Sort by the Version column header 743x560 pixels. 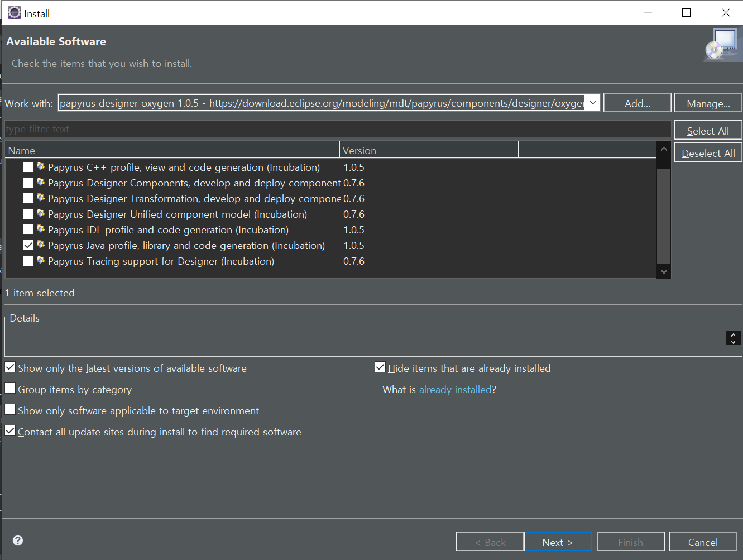point(429,150)
